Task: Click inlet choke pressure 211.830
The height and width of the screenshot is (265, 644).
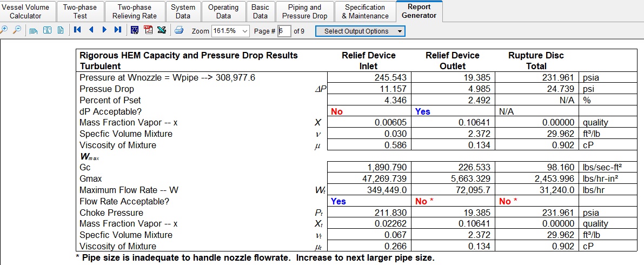Action: [390, 213]
